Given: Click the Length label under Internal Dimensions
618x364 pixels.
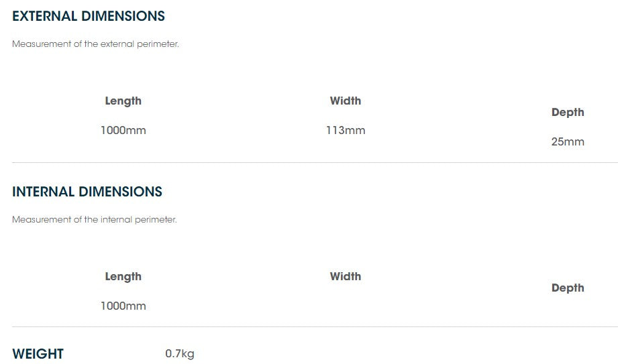Looking at the screenshot, I should click(x=123, y=277).
